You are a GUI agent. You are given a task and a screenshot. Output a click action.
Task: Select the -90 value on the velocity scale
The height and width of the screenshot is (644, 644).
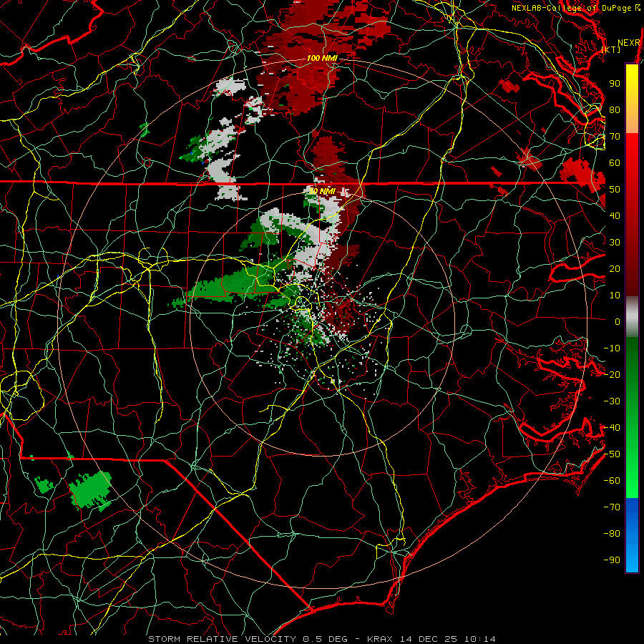[612, 560]
